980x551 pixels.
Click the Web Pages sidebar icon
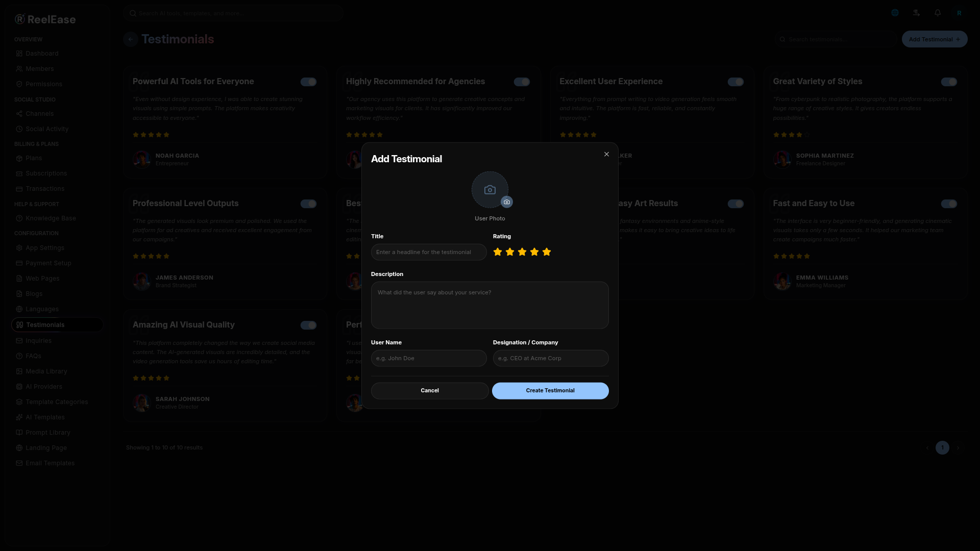(x=19, y=279)
